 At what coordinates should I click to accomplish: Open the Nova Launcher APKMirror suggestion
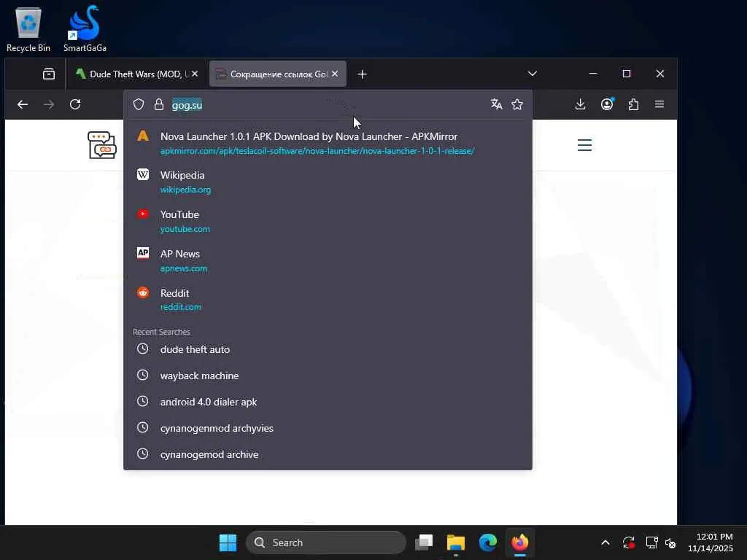click(x=328, y=144)
